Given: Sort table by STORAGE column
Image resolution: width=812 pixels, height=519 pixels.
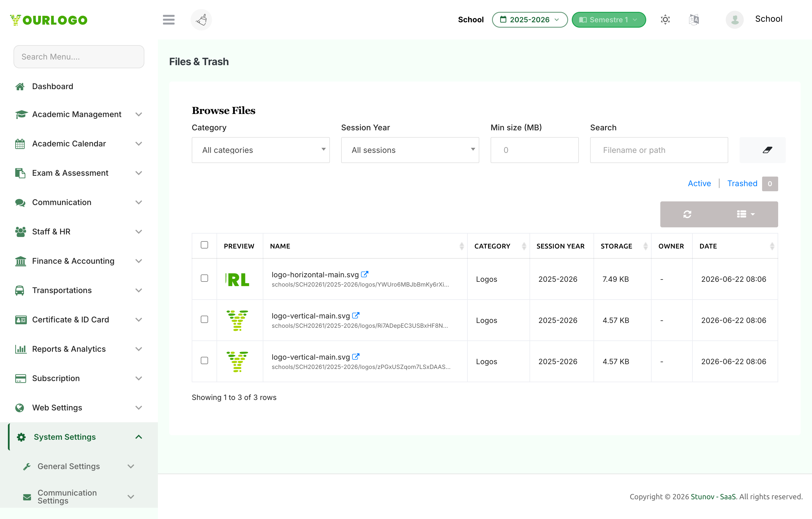Looking at the screenshot, I should [x=622, y=246].
